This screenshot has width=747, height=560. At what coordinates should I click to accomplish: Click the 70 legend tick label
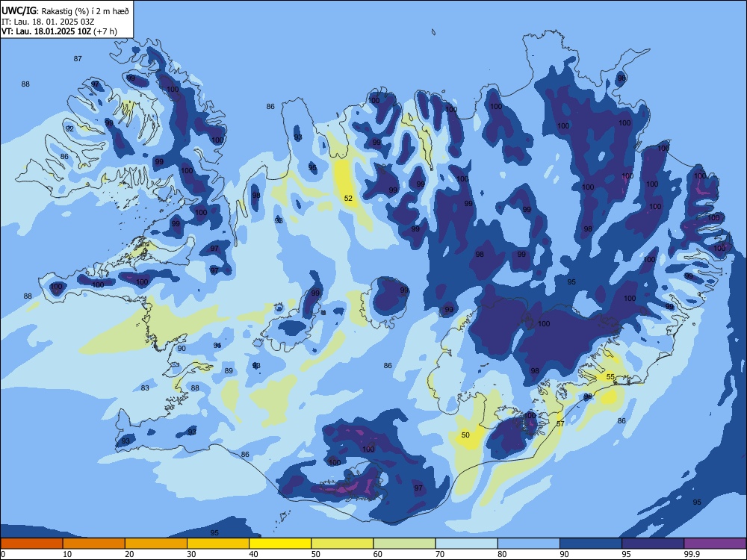tap(440, 554)
